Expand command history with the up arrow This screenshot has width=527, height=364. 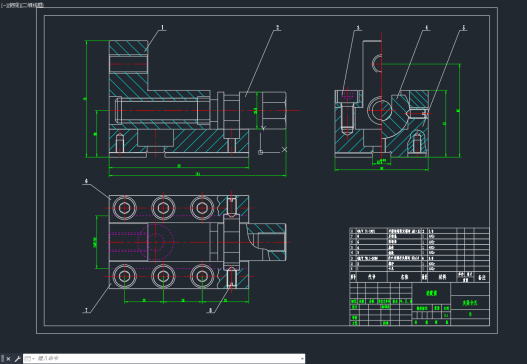click(x=302, y=359)
